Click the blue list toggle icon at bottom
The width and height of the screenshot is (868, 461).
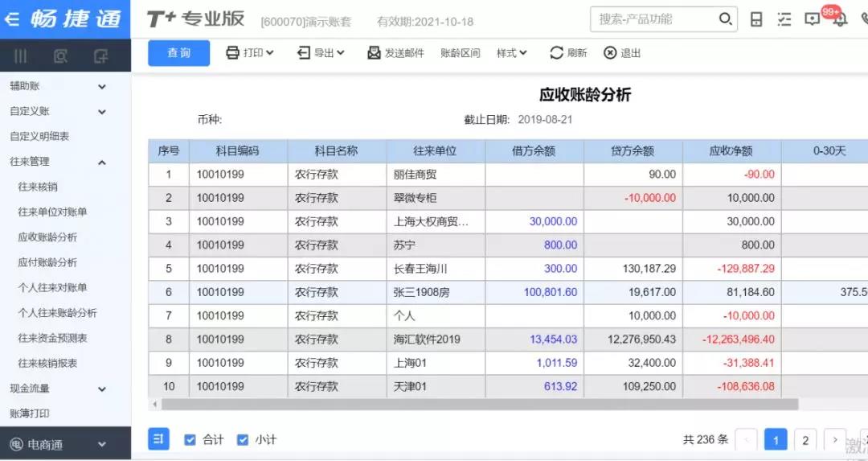tap(158, 439)
